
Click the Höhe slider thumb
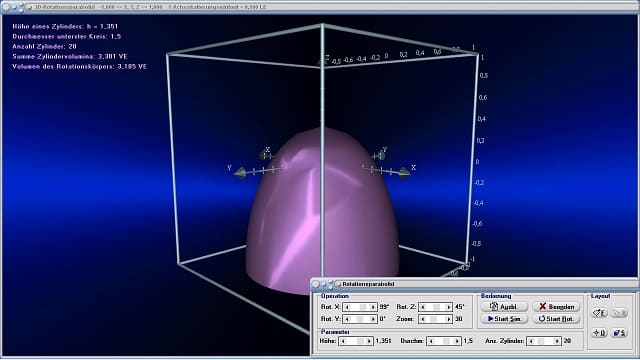click(x=360, y=341)
